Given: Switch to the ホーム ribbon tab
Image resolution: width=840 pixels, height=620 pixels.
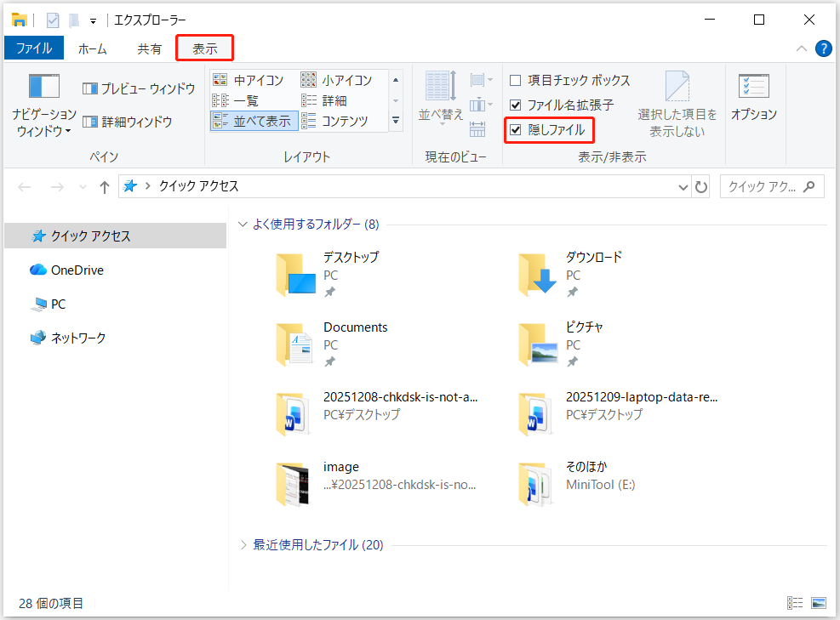Looking at the screenshot, I should (92, 48).
